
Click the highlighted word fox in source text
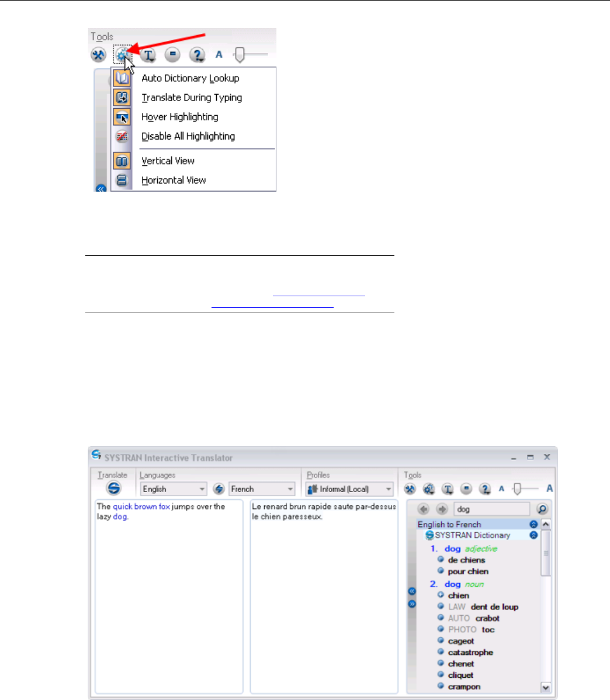164,506
